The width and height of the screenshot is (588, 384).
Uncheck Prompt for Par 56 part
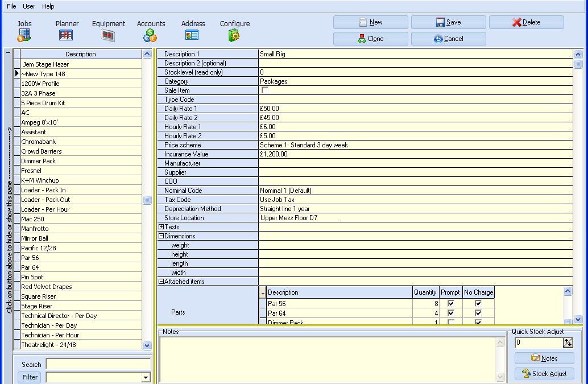tap(451, 304)
